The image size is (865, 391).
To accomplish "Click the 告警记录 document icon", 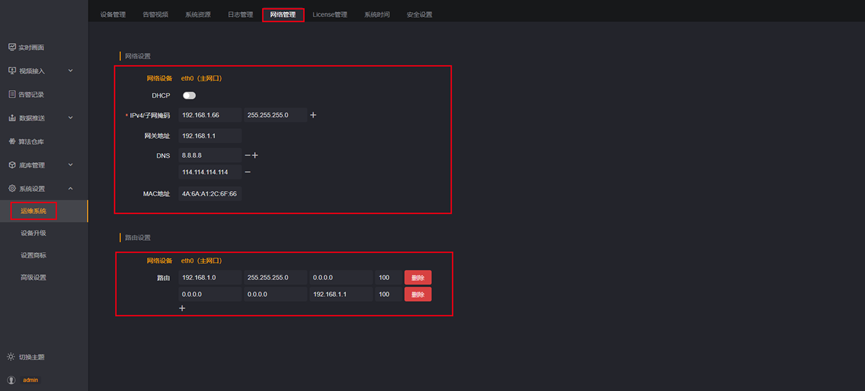I will point(12,94).
